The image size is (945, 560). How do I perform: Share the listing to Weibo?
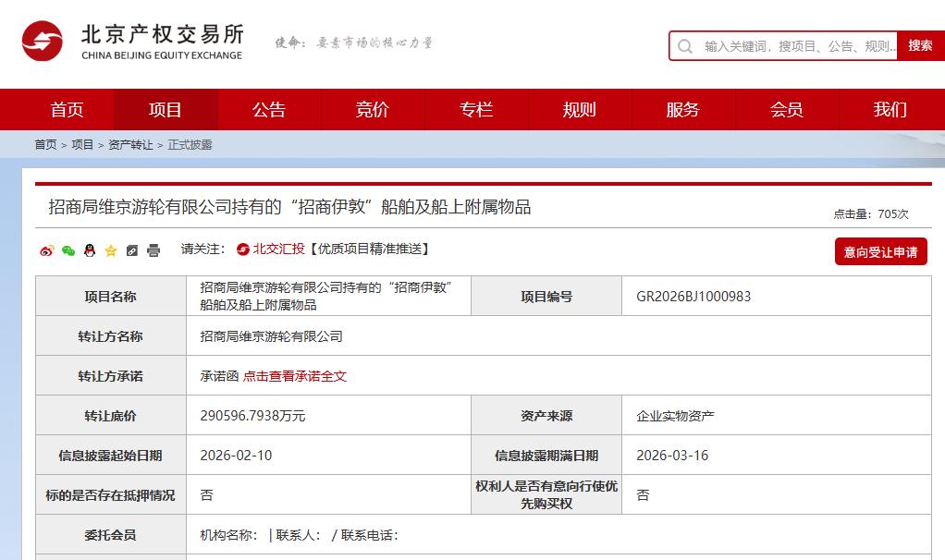(x=46, y=250)
